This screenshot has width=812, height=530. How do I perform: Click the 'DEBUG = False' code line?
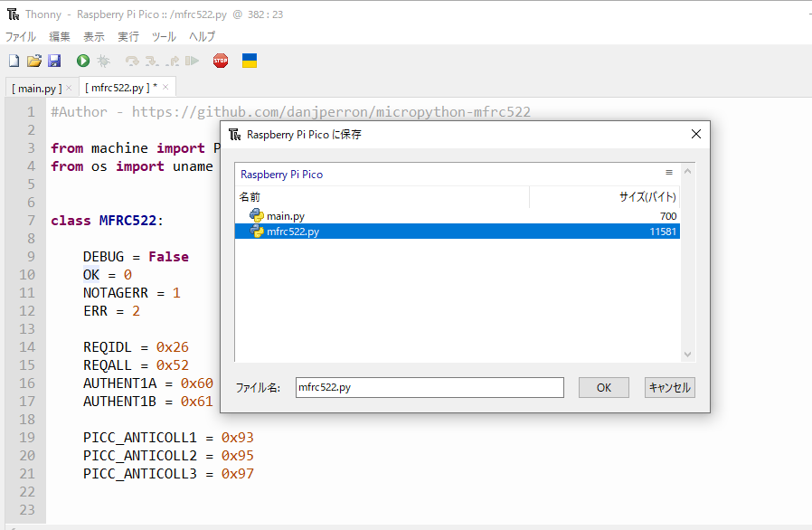pyautogui.click(x=136, y=257)
